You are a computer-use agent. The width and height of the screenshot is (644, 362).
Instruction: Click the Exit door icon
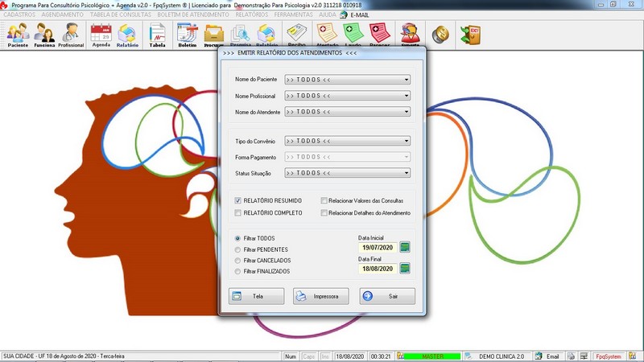click(471, 35)
